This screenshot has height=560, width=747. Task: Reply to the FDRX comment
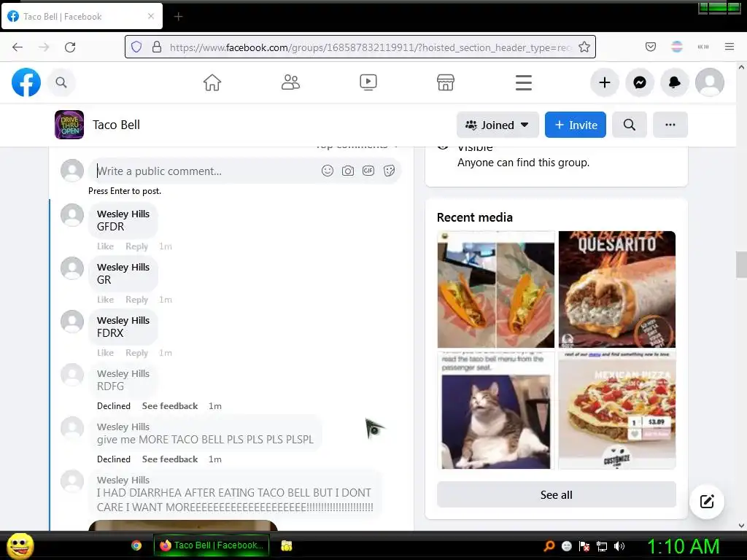click(x=136, y=353)
